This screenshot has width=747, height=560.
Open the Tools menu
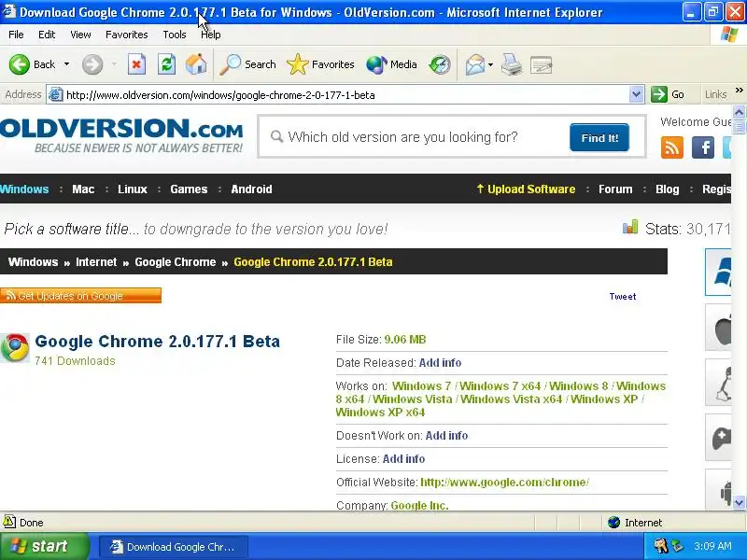175,35
